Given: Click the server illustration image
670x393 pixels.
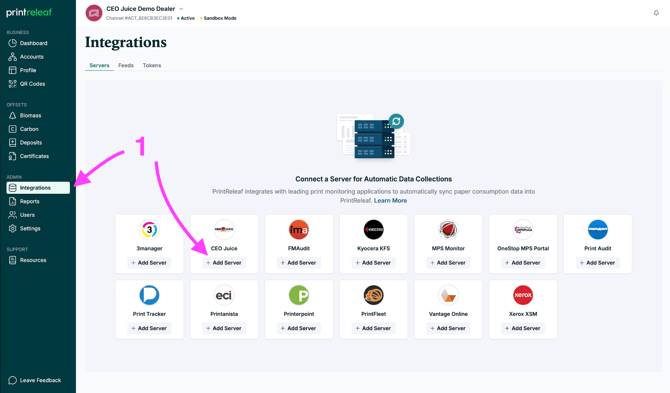Looking at the screenshot, I should pyautogui.click(x=373, y=136).
